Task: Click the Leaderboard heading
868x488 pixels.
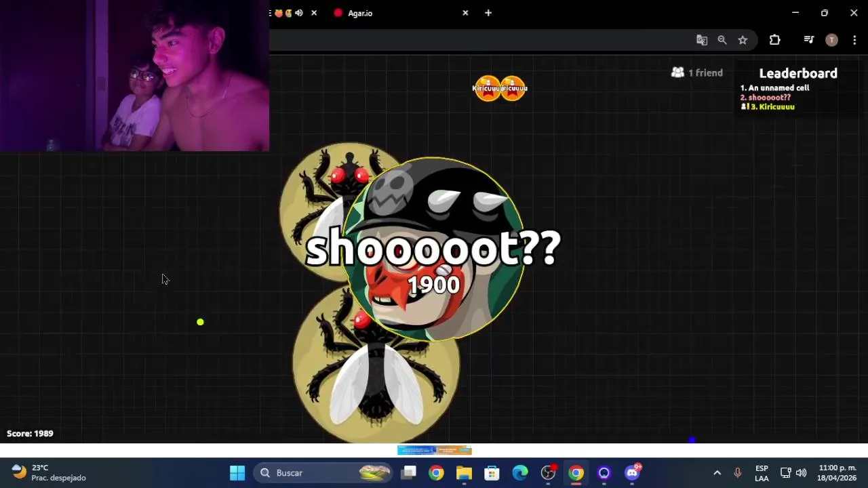Action: pyautogui.click(x=798, y=73)
